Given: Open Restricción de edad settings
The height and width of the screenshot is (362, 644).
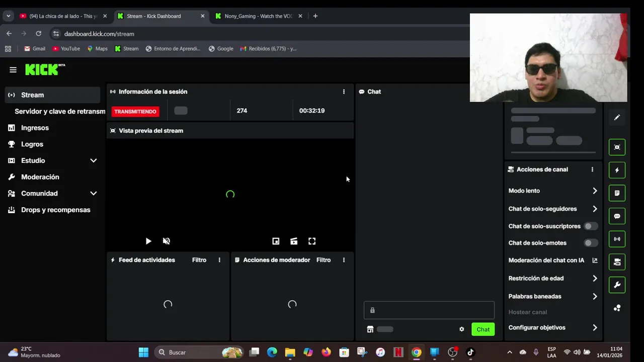Looking at the screenshot, I should click(x=553, y=278).
